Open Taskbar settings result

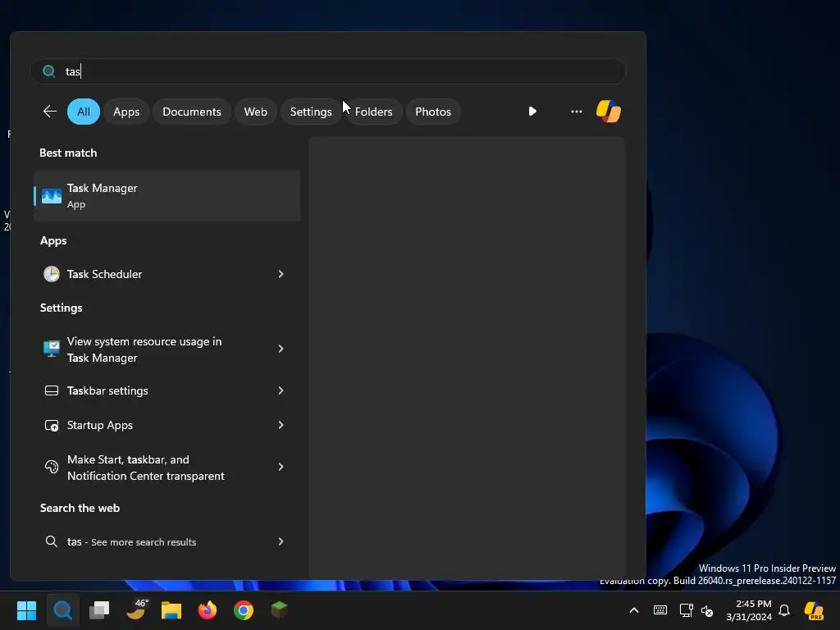pos(167,390)
